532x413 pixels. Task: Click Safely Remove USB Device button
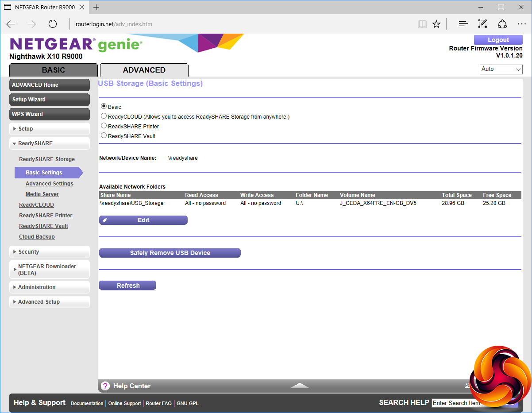[x=170, y=253]
